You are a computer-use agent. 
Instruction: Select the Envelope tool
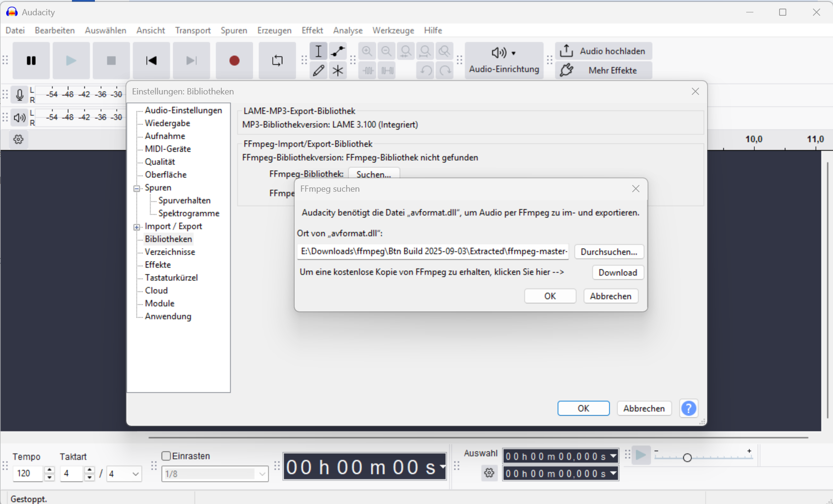click(338, 51)
